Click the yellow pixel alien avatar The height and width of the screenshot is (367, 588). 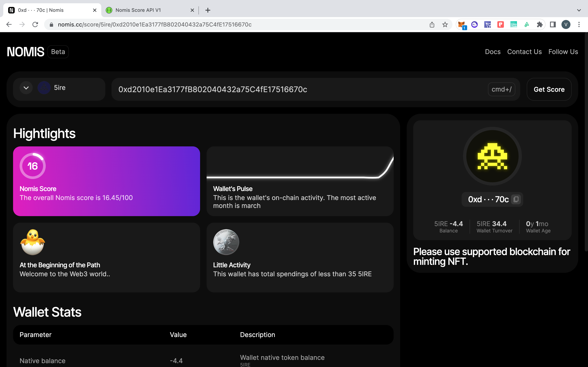click(492, 156)
